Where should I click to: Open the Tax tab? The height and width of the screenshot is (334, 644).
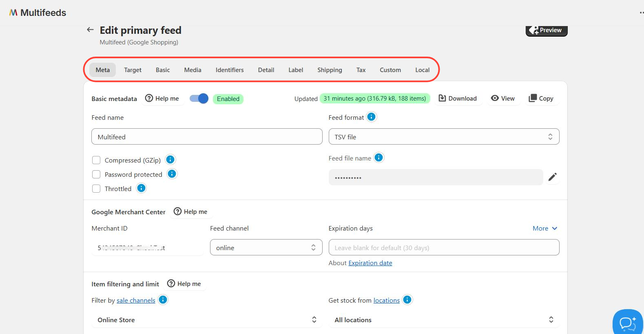coord(361,70)
